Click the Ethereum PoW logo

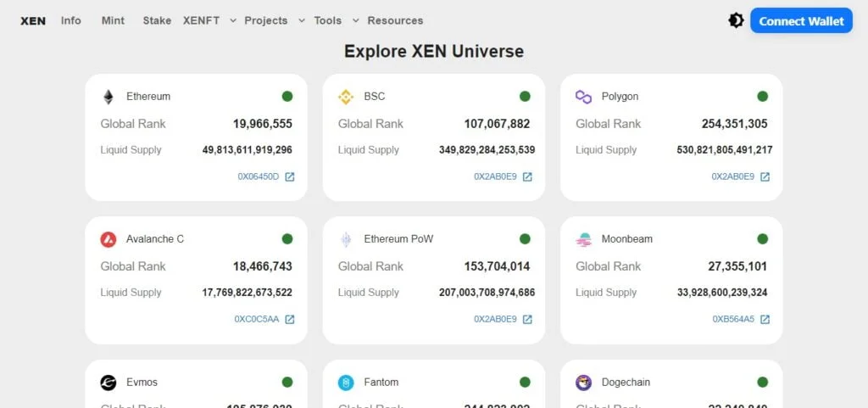point(346,239)
